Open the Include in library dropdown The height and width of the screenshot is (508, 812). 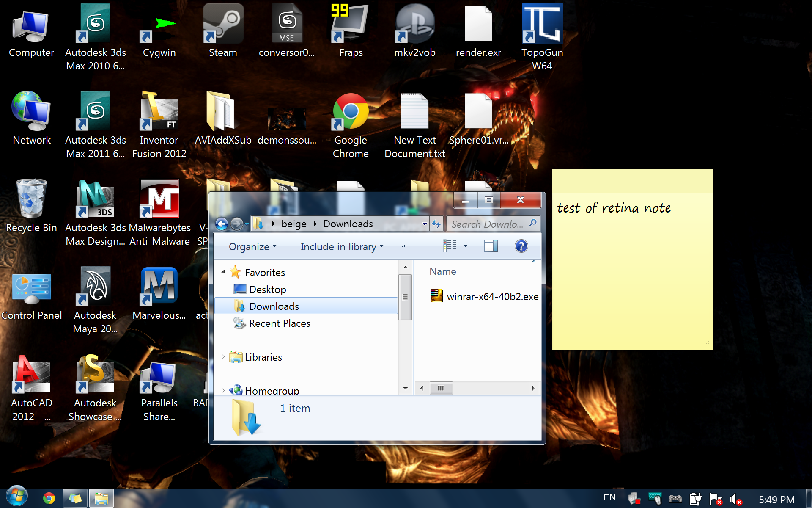(341, 246)
